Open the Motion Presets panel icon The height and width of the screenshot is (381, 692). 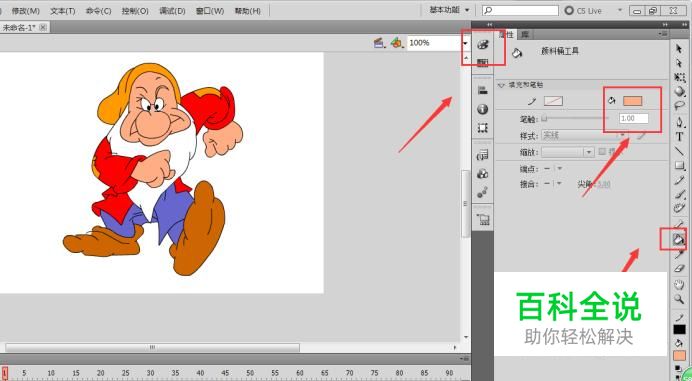(483, 192)
